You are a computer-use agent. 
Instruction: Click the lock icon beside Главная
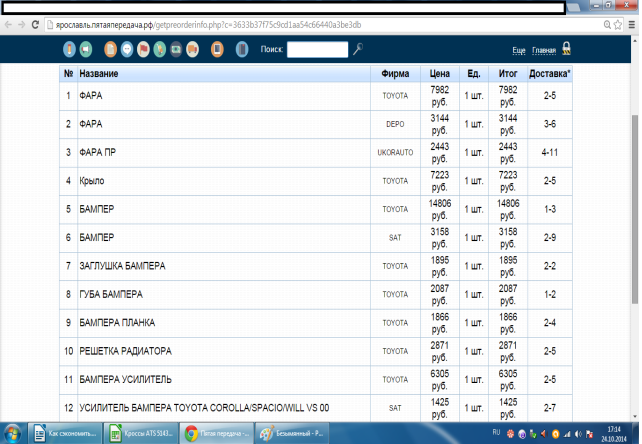567,48
